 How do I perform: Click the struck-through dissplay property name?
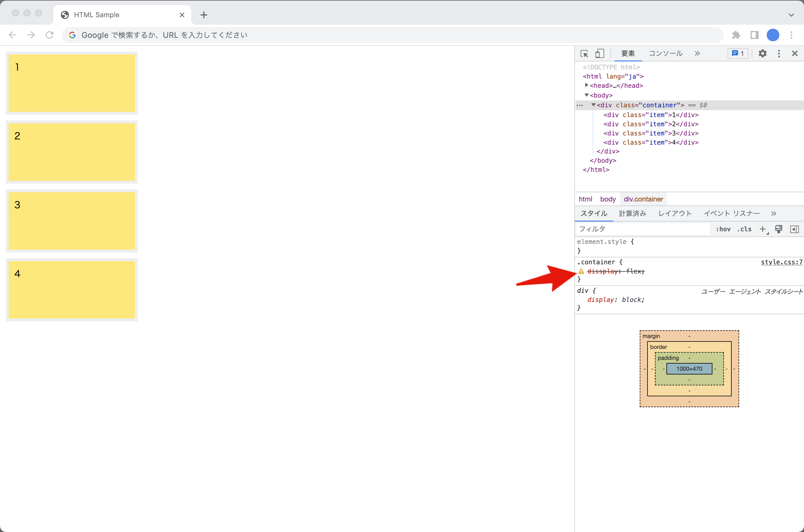point(602,271)
